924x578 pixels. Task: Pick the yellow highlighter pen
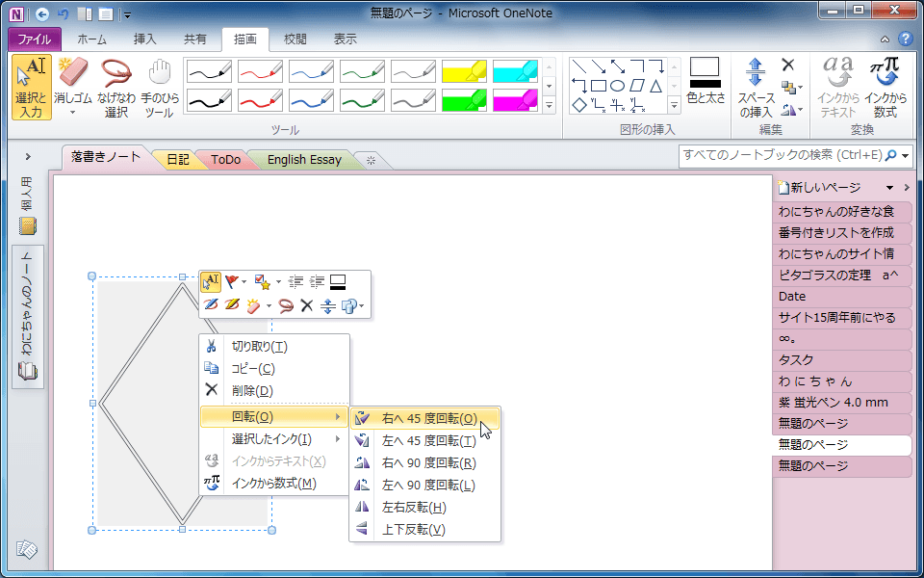(464, 71)
